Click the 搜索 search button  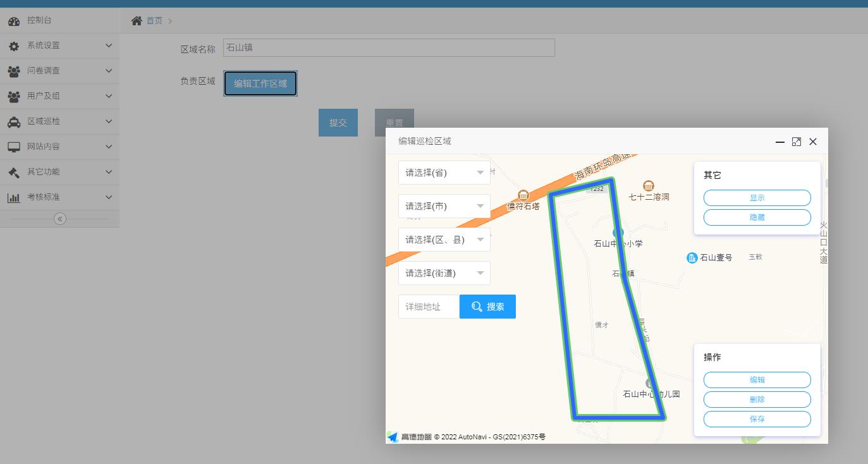tap(487, 307)
